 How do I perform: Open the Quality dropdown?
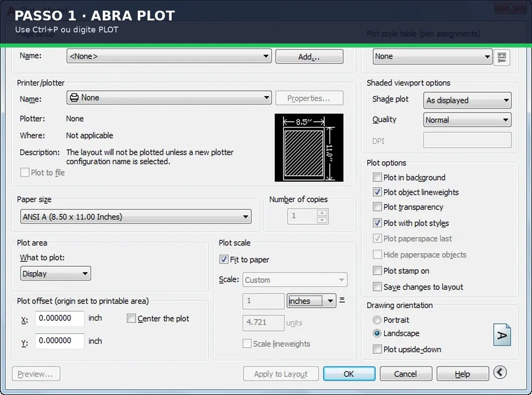coord(467,120)
